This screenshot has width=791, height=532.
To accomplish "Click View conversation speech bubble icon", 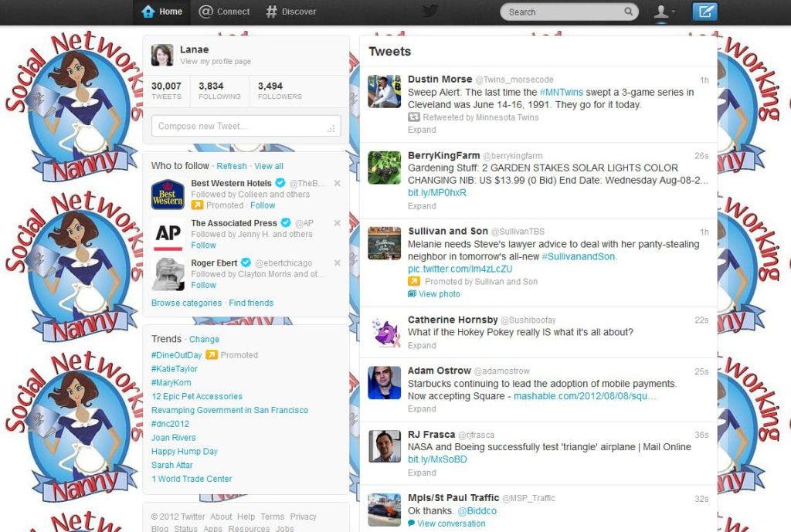I will [x=411, y=524].
